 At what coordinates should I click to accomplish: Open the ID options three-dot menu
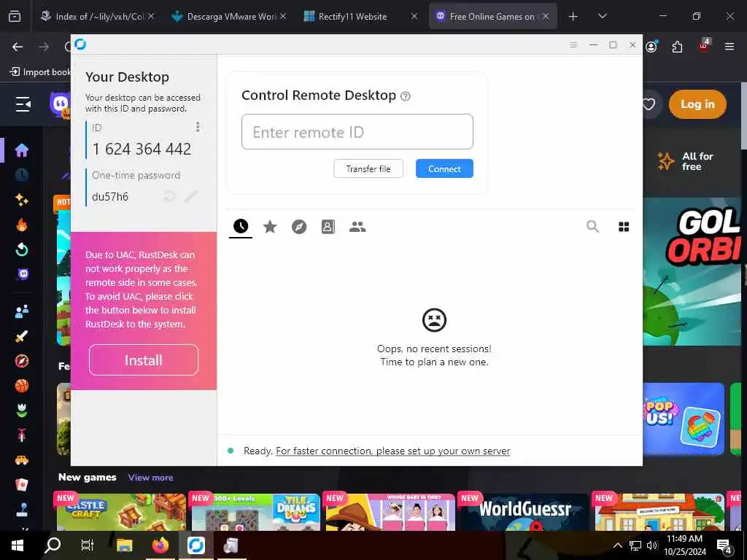point(198,127)
